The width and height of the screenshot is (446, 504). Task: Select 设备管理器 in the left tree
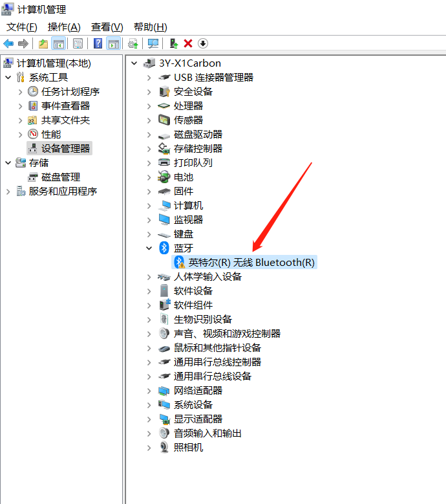[59, 149]
